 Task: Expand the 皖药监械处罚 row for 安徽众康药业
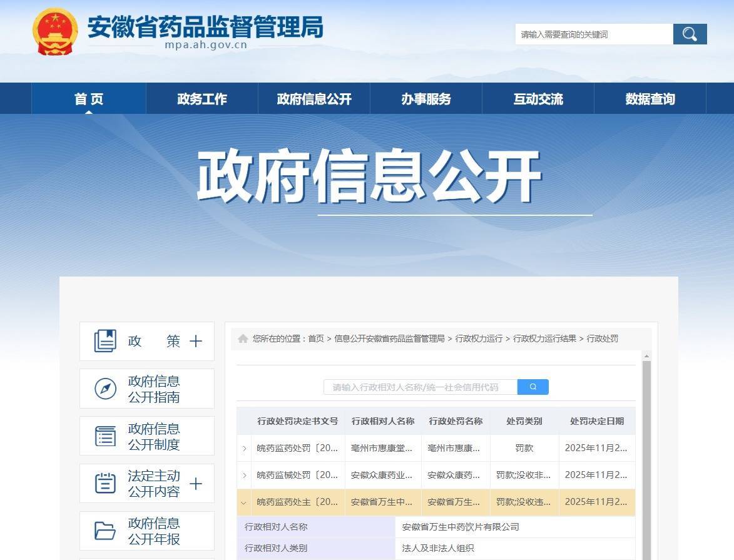pyautogui.click(x=244, y=475)
